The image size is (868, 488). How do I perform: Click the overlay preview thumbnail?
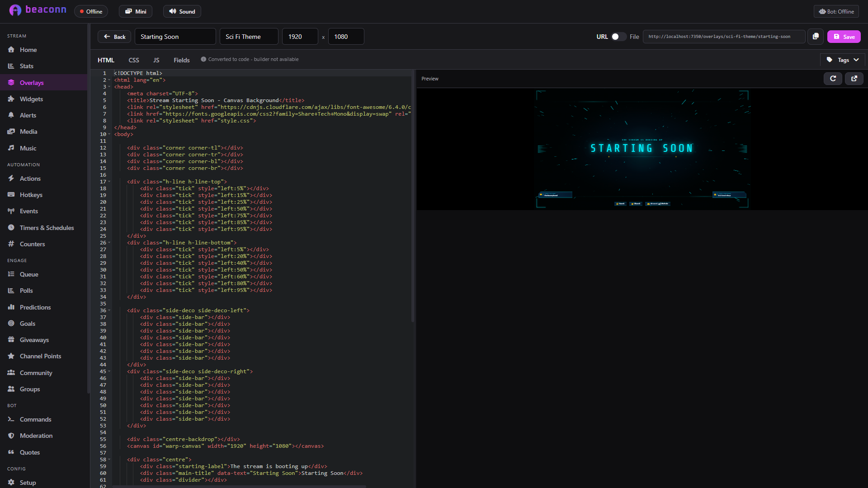point(642,149)
